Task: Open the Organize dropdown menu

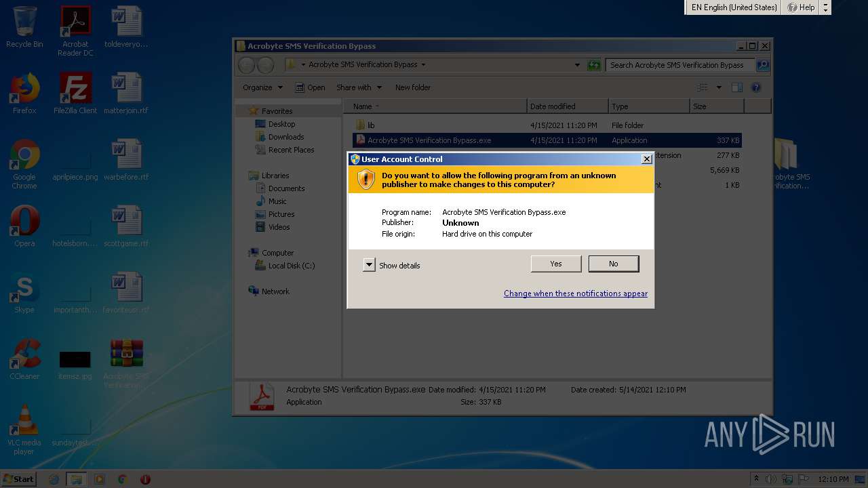Action: point(262,87)
